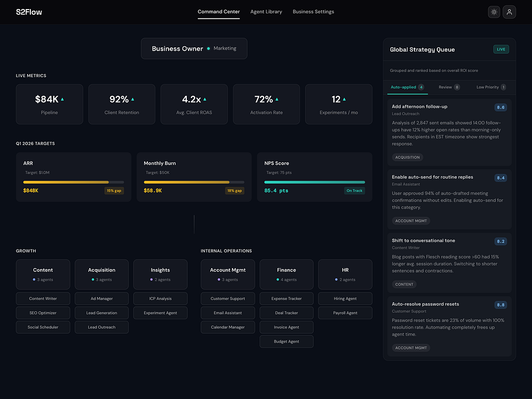Go to Agent Library
Image resolution: width=532 pixels, height=399 pixels.
266,12
